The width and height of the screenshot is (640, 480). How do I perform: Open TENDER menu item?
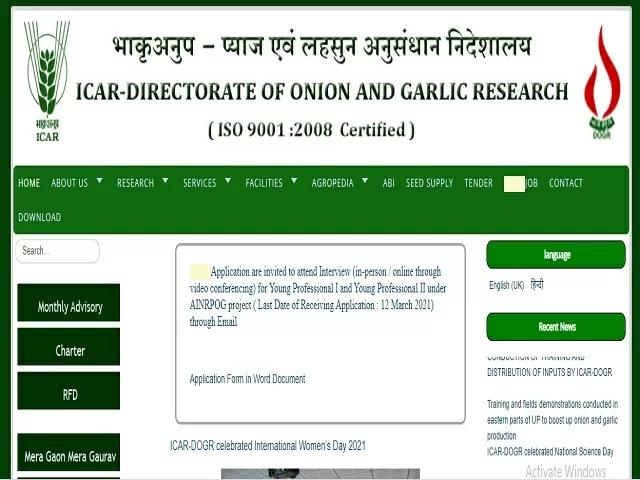pos(478,183)
